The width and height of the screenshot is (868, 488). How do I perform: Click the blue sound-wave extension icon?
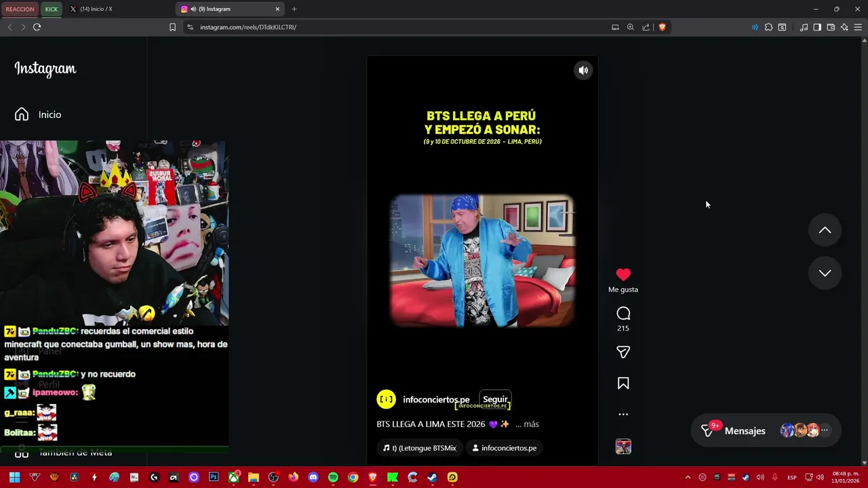coord(755,27)
